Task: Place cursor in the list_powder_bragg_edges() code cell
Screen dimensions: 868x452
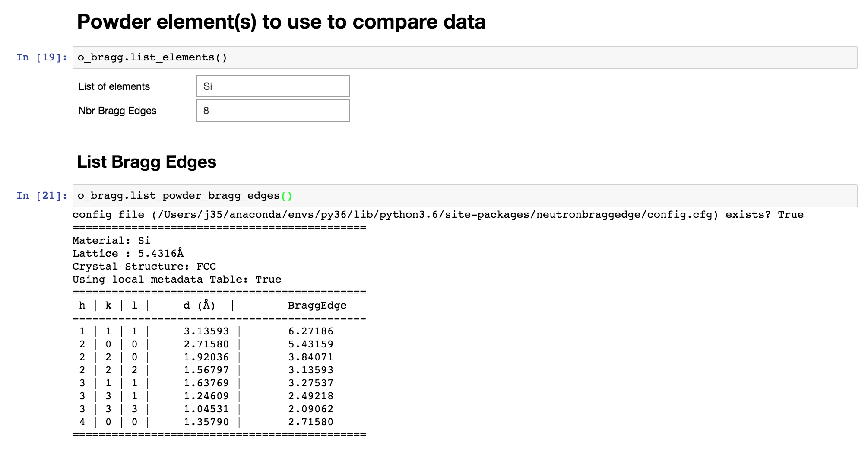Action: (x=464, y=196)
